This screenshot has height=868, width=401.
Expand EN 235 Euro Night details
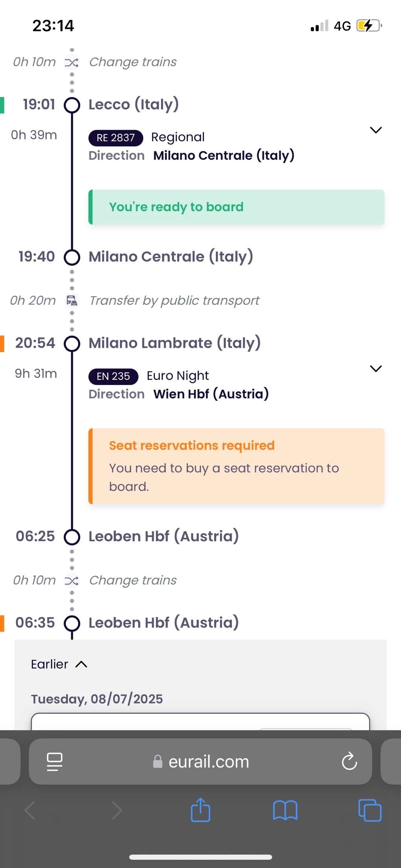click(x=376, y=369)
